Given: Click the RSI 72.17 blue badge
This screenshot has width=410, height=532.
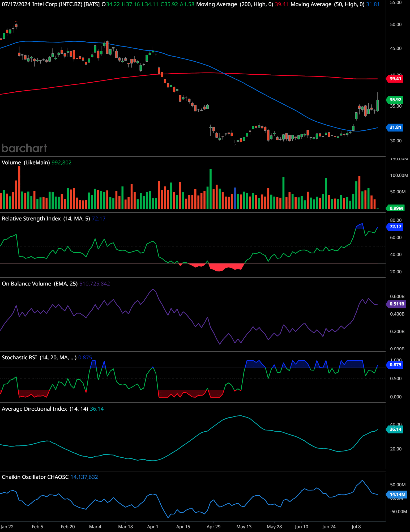Looking at the screenshot, I should pos(395,227).
